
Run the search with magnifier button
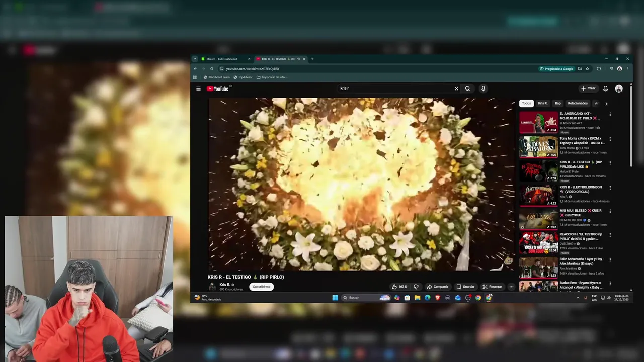[x=467, y=88]
